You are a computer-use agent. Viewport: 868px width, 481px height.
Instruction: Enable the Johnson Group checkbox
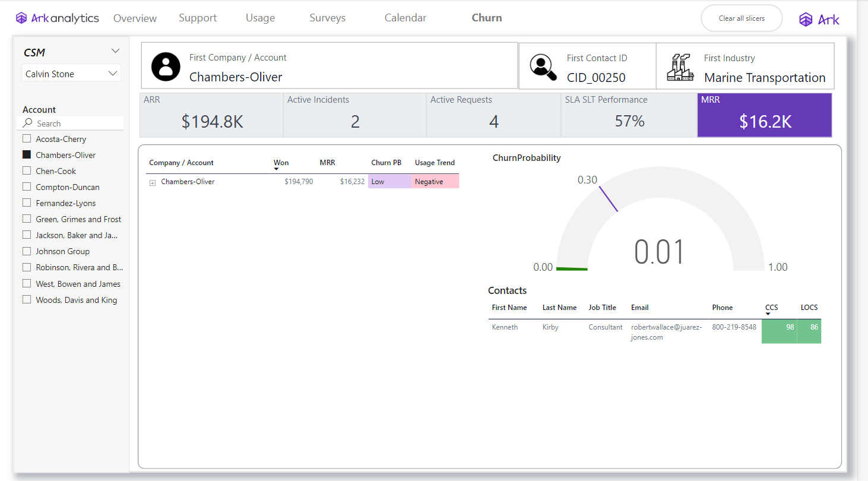[26, 251]
